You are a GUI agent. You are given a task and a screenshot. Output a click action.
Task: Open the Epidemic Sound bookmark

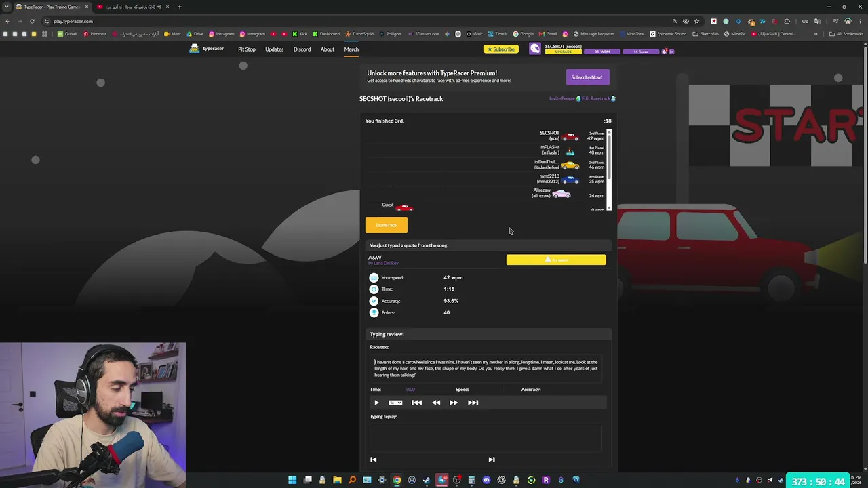point(668,34)
